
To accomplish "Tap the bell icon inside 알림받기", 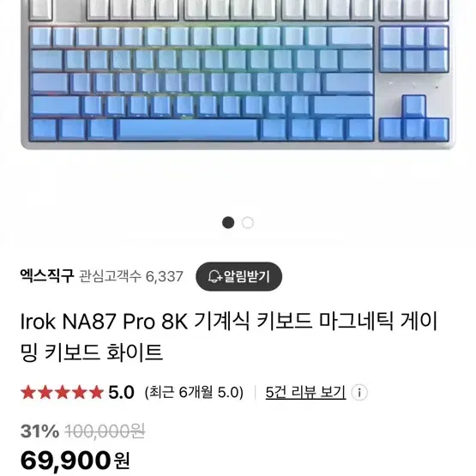I will pos(214,276).
